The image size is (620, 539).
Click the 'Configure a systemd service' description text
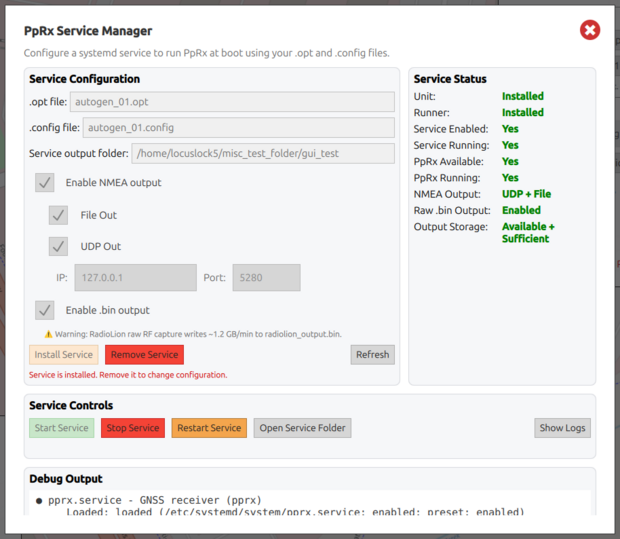coord(206,53)
